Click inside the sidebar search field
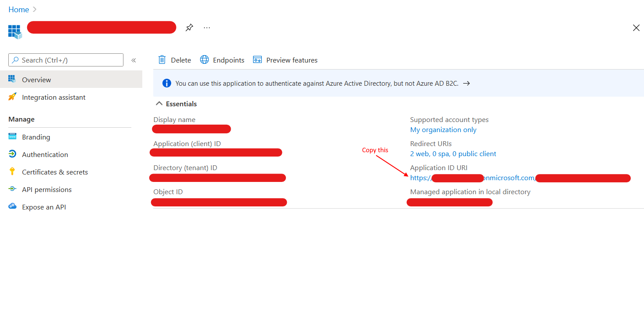The height and width of the screenshot is (328, 644). tap(66, 60)
